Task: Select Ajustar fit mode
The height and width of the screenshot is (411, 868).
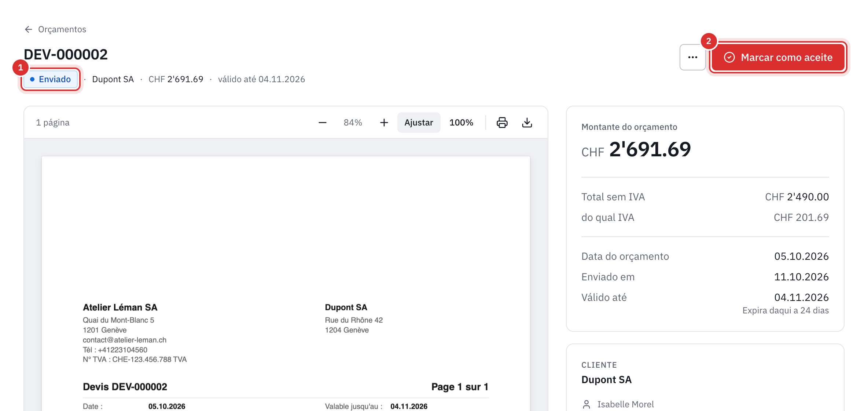Action: pos(419,123)
